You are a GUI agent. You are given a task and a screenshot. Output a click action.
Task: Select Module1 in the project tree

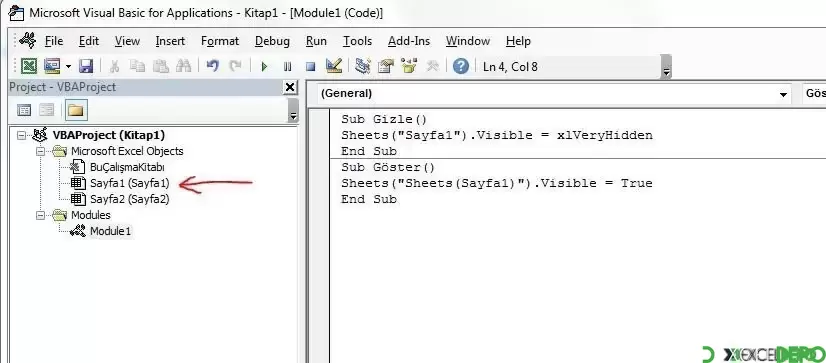pos(110,231)
